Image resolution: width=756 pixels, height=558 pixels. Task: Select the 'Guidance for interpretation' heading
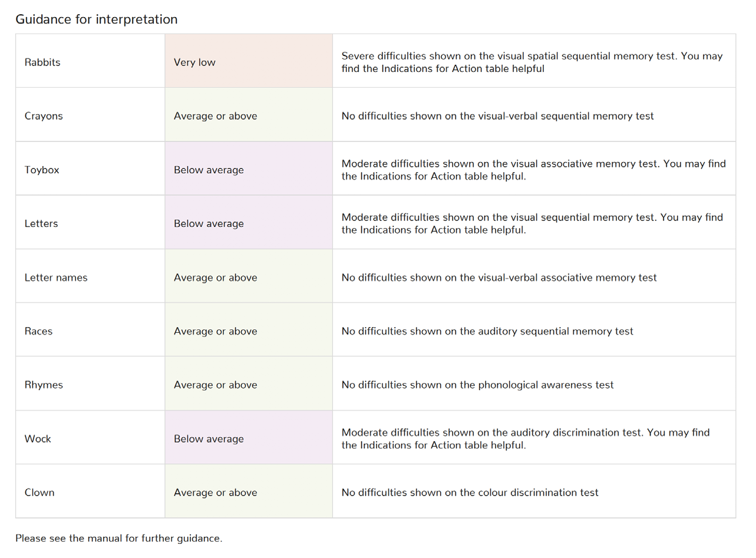96,19
